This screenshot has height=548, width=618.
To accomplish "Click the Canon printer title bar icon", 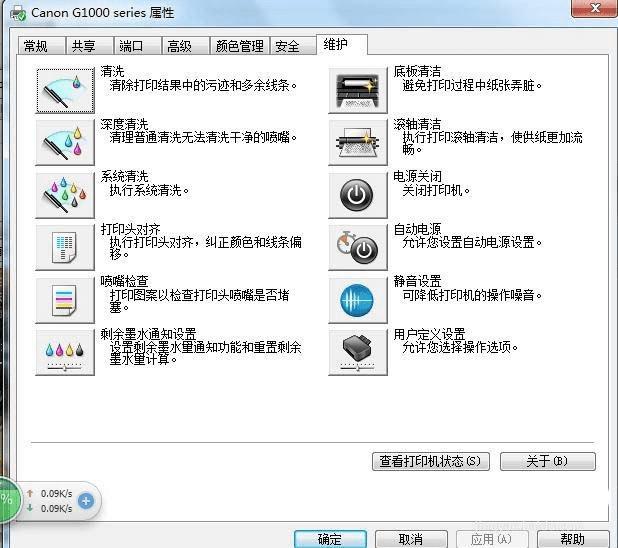I will (x=18, y=13).
